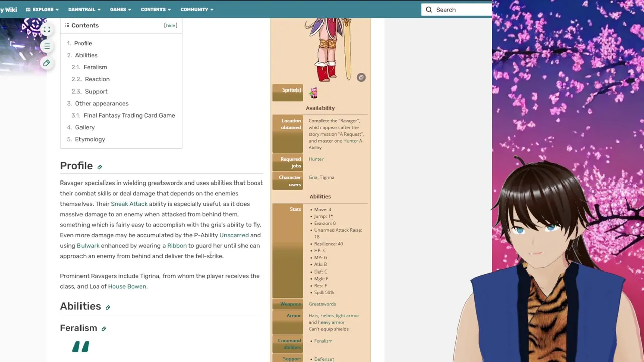Image resolution: width=644 pixels, height=362 pixels.
Task: Enlarge the character image icon
Action: pos(361,77)
